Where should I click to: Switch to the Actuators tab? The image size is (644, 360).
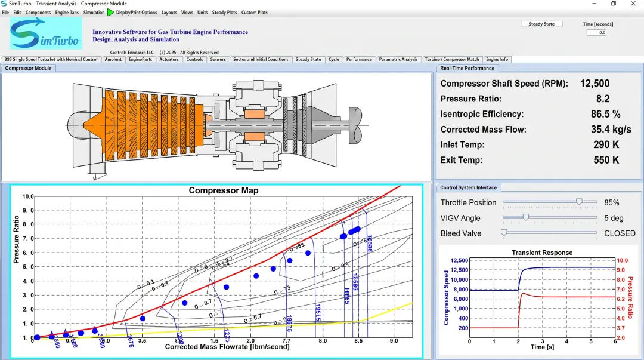[169, 59]
